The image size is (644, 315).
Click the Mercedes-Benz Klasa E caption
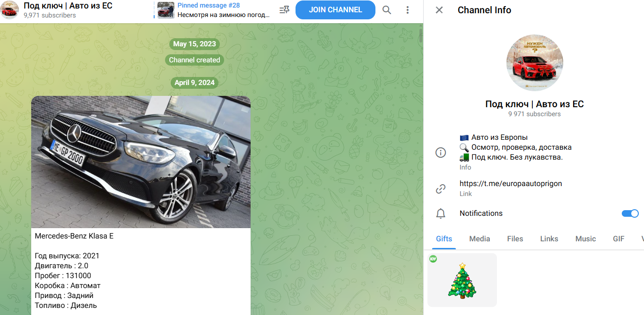pos(74,236)
